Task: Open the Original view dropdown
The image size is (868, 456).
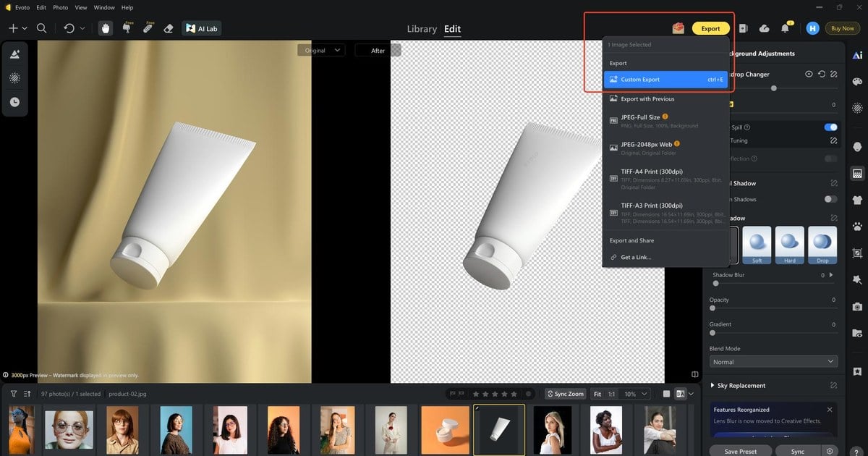Action: pyautogui.click(x=322, y=51)
